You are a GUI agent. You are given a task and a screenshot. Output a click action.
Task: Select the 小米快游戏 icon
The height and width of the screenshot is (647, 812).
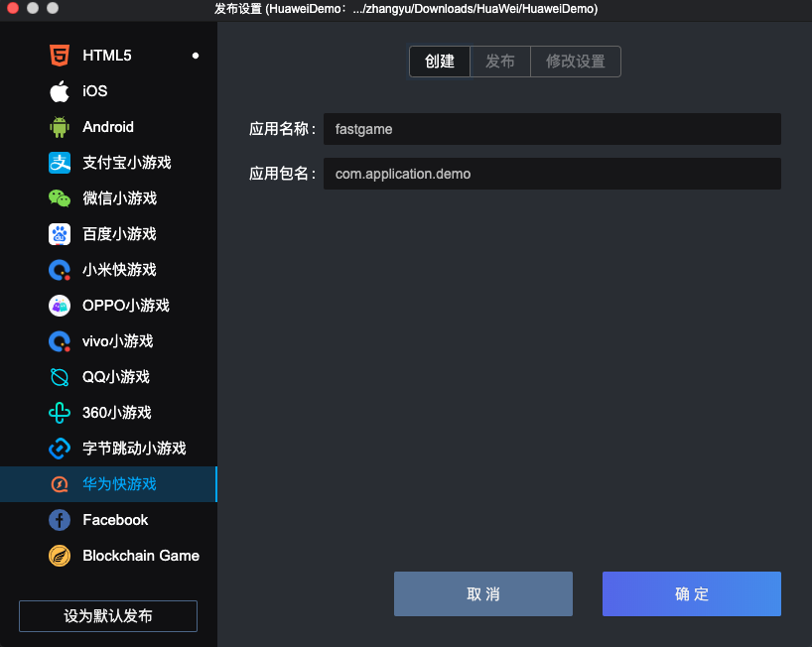60,270
